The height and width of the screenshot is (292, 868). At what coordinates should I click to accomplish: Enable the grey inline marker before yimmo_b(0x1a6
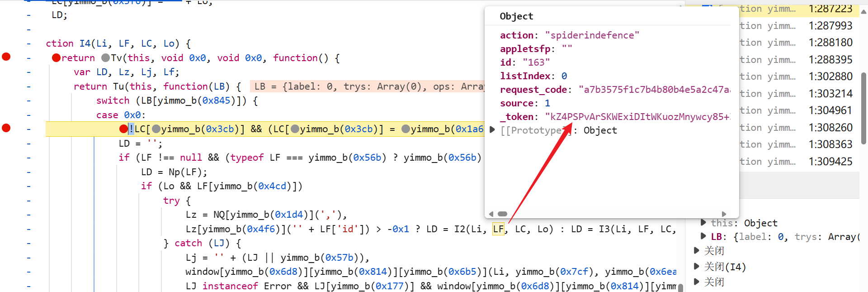[x=406, y=129]
